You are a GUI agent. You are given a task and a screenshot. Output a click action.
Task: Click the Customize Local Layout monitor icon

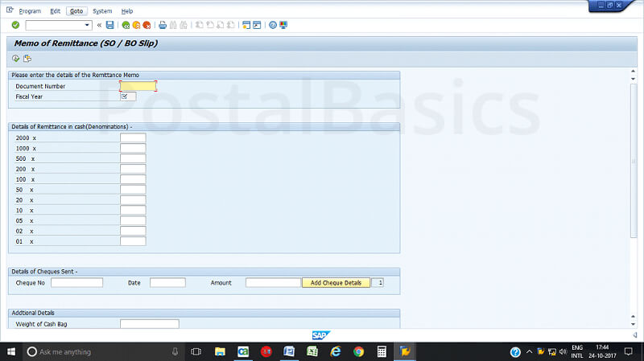tap(283, 25)
